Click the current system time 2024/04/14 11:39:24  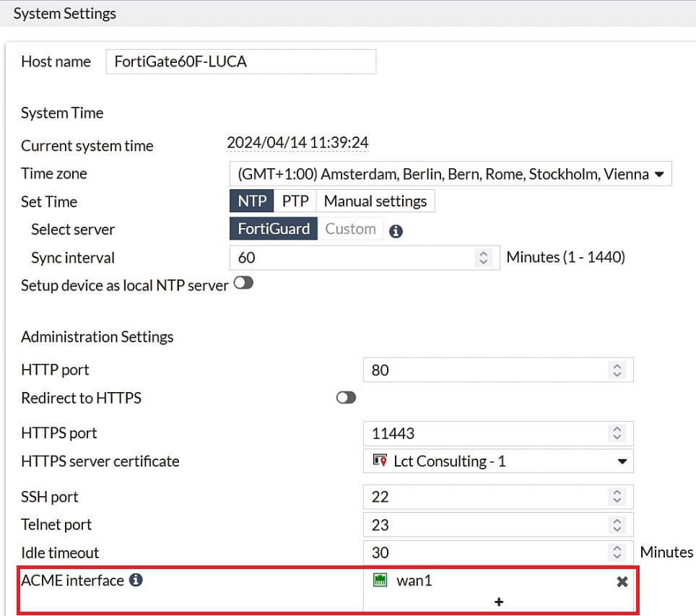coord(297,142)
